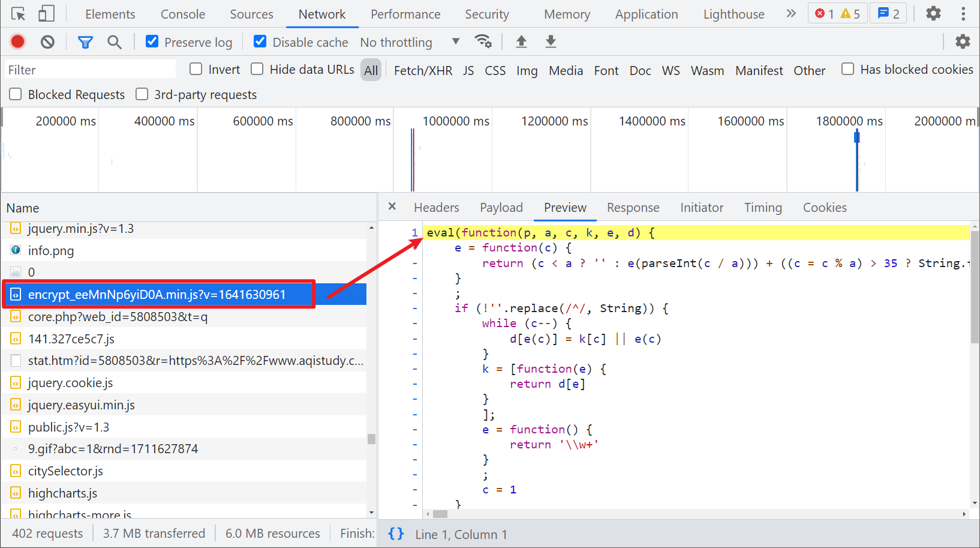Open the Sources tab
The height and width of the screenshot is (548, 980).
point(251,14)
